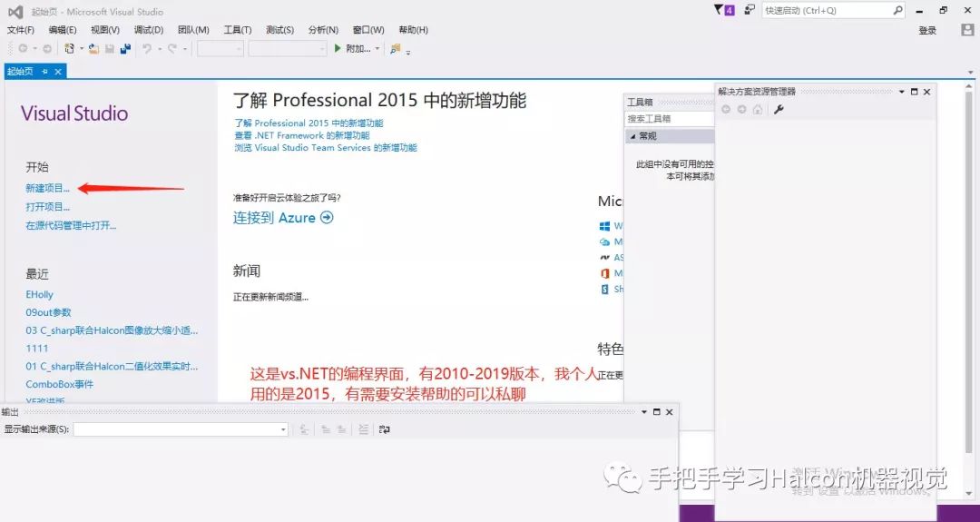Pin the 起始页 tab

tap(44, 72)
